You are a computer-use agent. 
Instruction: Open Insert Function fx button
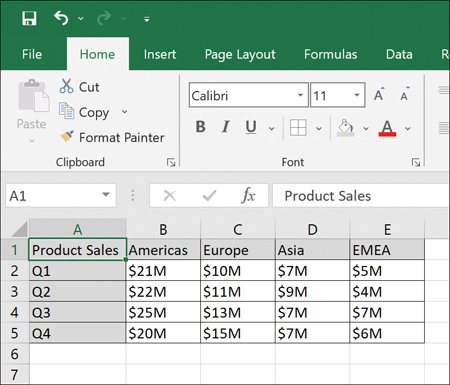(x=248, y=195)
